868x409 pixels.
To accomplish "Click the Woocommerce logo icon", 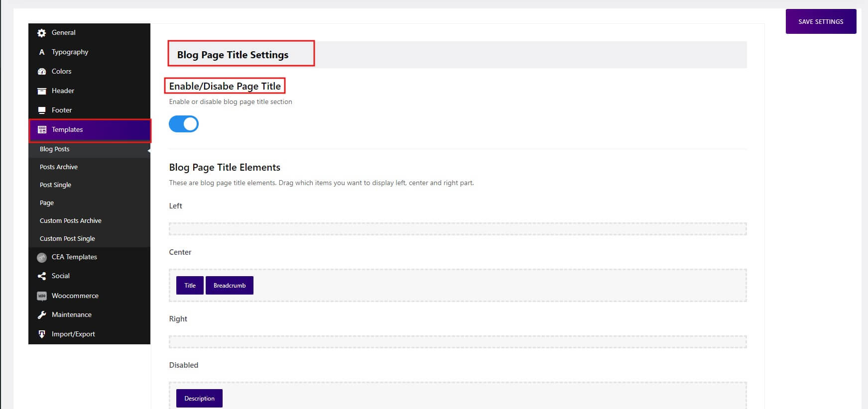I will [x=42, y=296].
